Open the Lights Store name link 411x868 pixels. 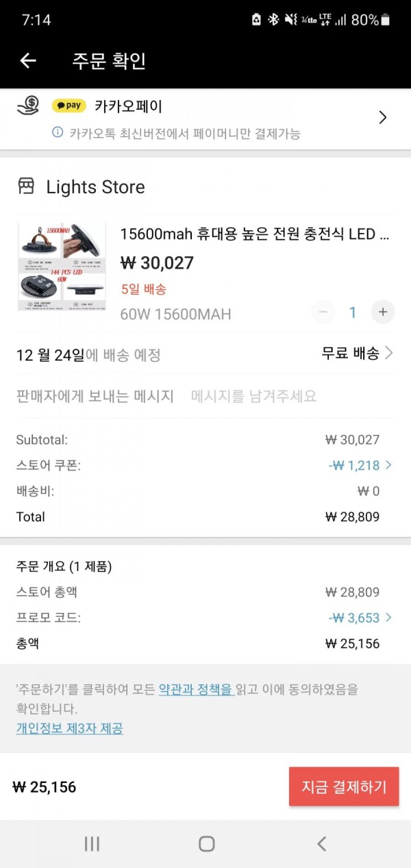tap(95, 187)
